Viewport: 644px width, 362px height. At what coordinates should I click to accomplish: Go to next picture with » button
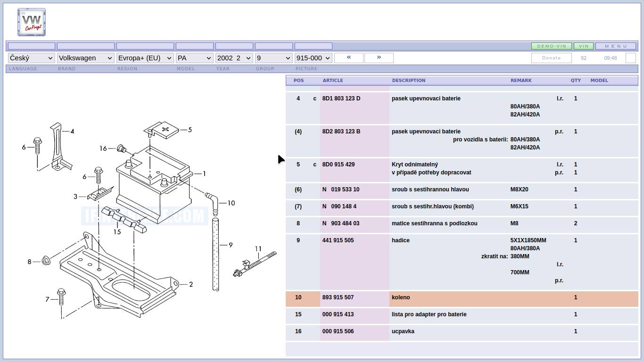(x=379, y=58)
